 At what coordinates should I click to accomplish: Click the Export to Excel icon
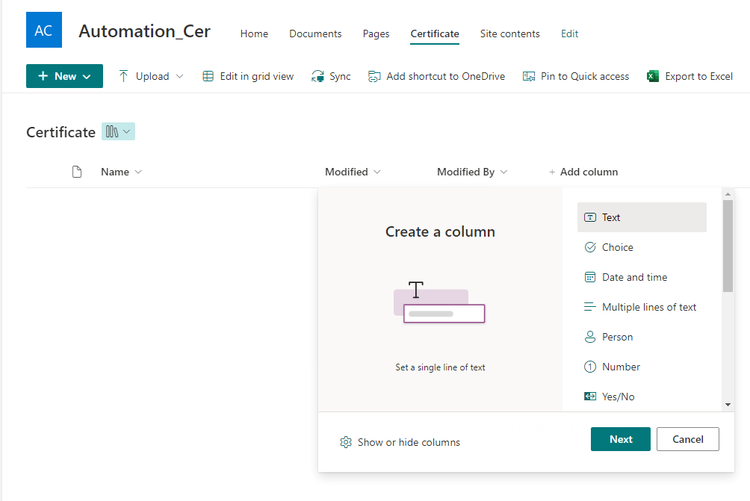pos(653,76)
